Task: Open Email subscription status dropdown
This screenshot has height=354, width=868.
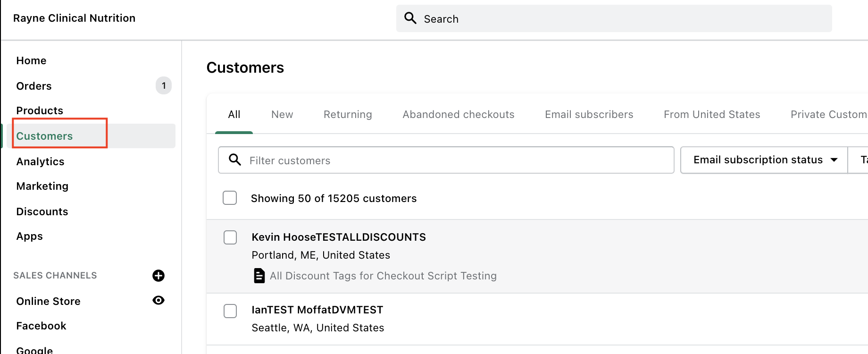Action: coord(764,160)
